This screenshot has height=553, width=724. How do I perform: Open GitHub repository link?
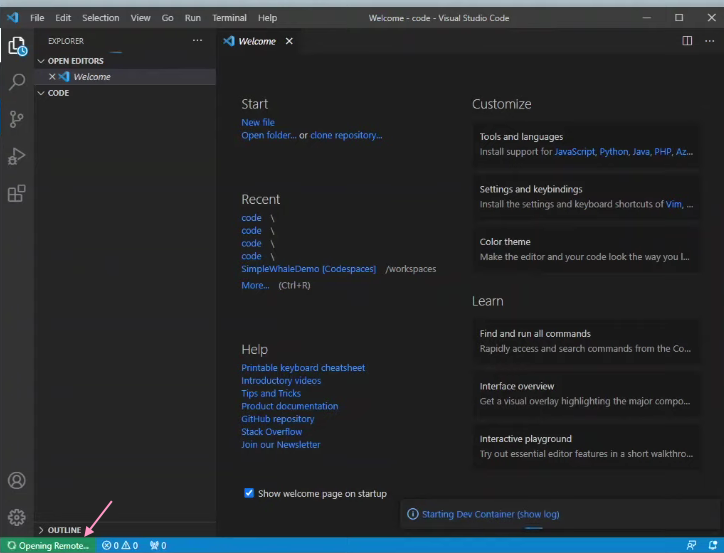(278, 419)
